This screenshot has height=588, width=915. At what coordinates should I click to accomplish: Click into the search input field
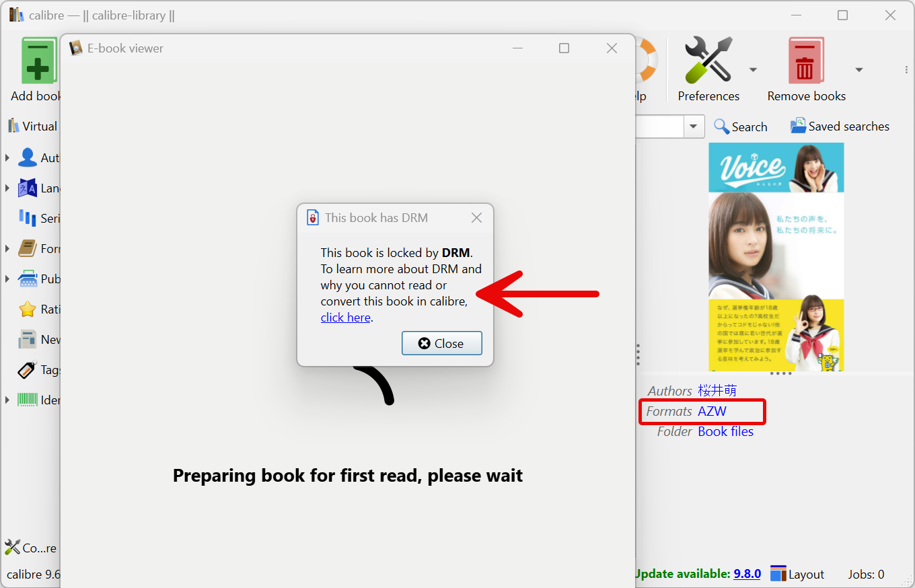659,126
